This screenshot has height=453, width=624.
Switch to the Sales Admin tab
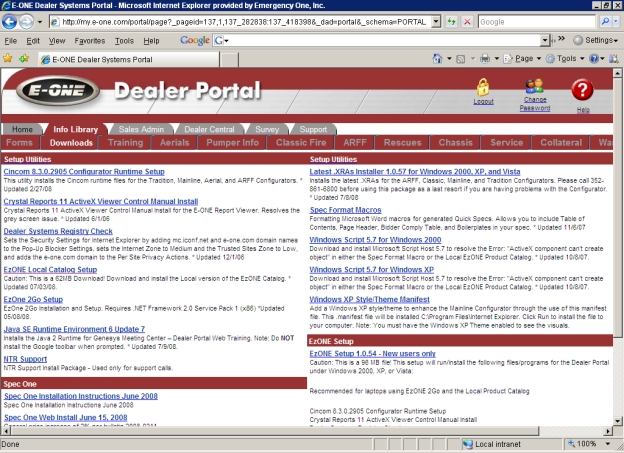point(141,129)
